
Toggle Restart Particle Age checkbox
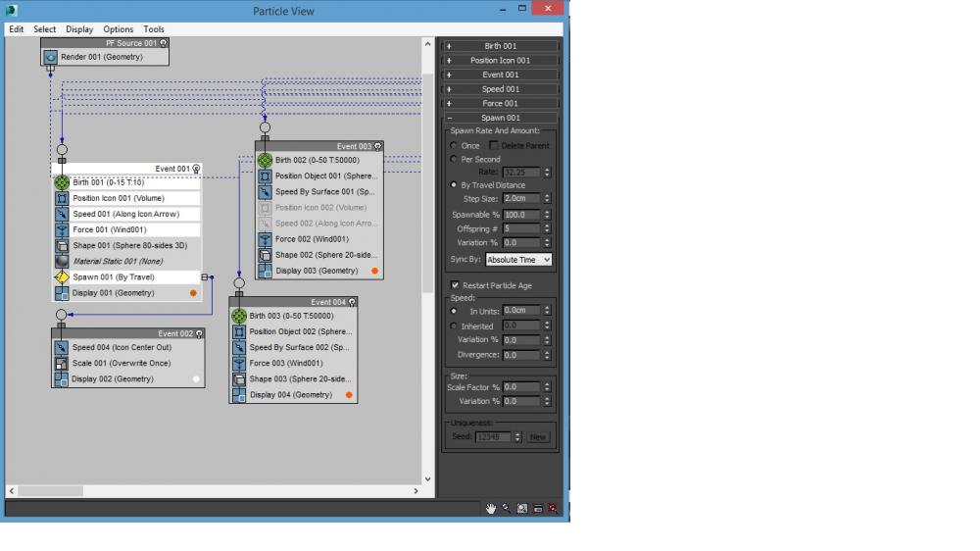coord(455,285)
